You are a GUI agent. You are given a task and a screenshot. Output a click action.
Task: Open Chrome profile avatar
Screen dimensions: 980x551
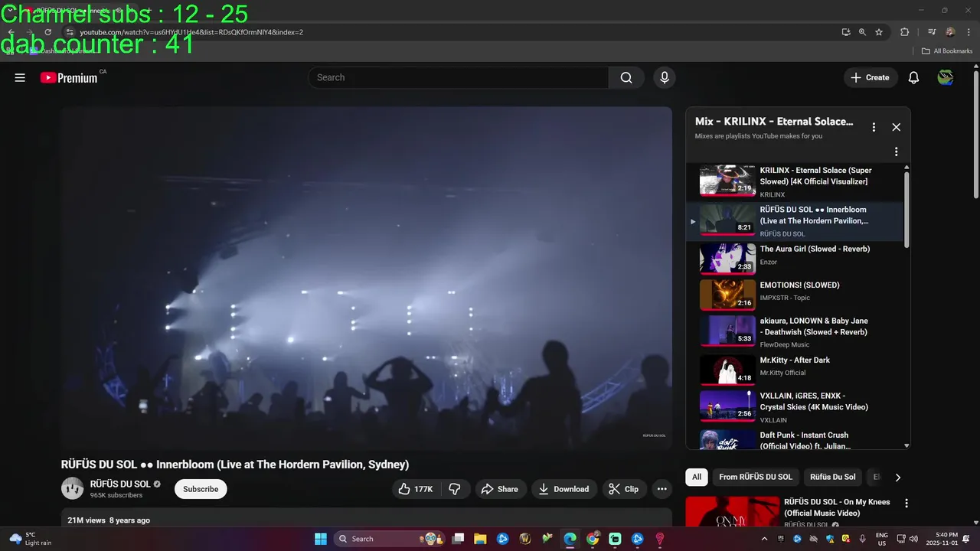pos(950,32)
